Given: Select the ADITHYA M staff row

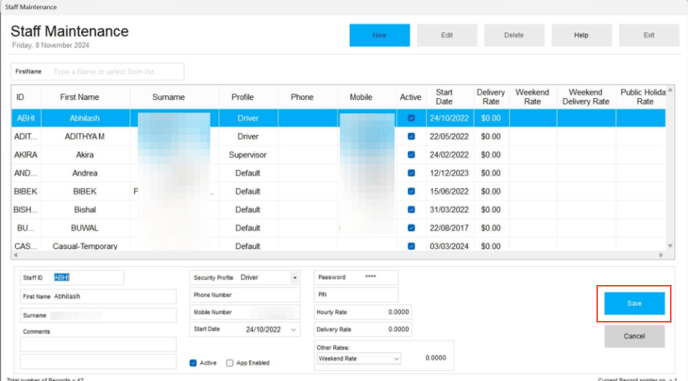Looking at the screenshot, I should point(338,137).
